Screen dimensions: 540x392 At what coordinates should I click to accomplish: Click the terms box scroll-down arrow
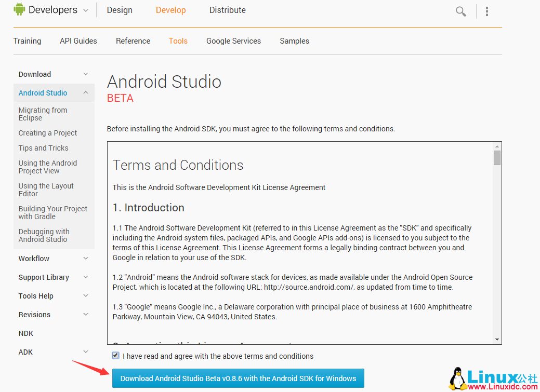497,340
